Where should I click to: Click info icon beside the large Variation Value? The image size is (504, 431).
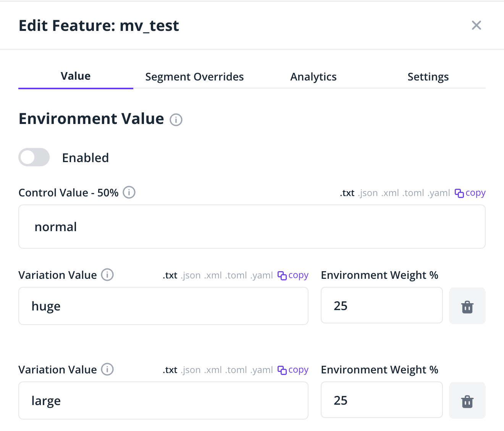click(x=107, y=369)
